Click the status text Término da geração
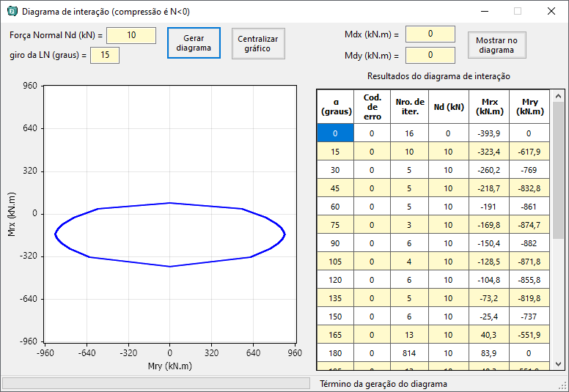Image resolution: width=569 pixels, height=392 pixels. pyautogui.click(x=383, y=384)
